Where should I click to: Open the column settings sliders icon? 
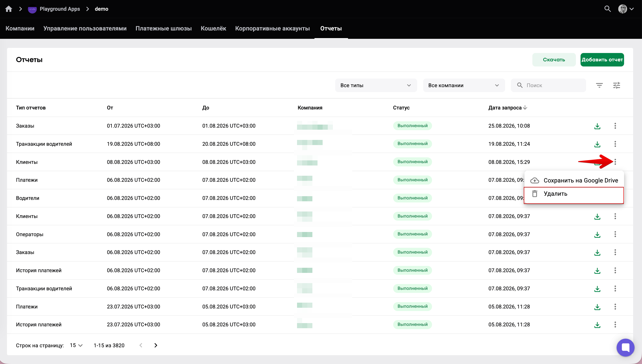tap(616, 86)
